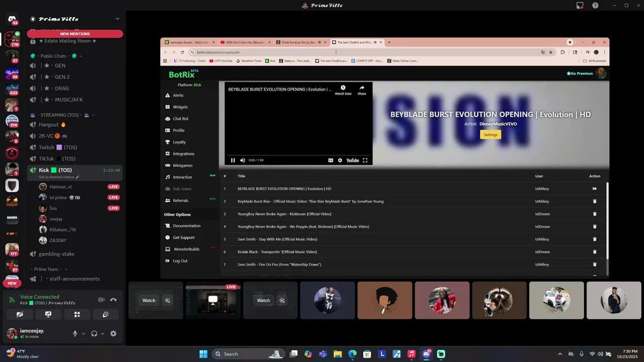Screen dimensions: 644x362
Task: Open the LIVE stream preview thumbnail
Action: (x=213, y=300)
